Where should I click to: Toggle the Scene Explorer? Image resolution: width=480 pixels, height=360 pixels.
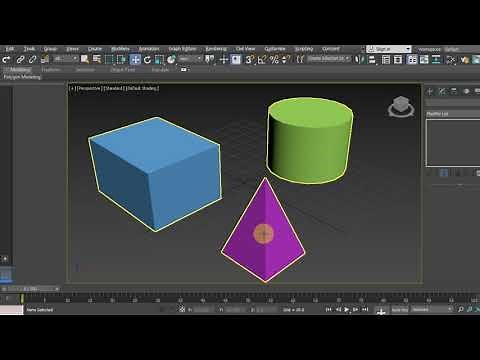pyautogui.click(x=386, y=60)
